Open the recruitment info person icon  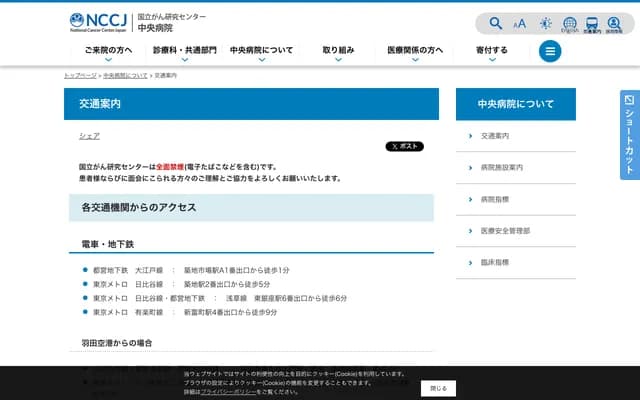pos(615,24)
